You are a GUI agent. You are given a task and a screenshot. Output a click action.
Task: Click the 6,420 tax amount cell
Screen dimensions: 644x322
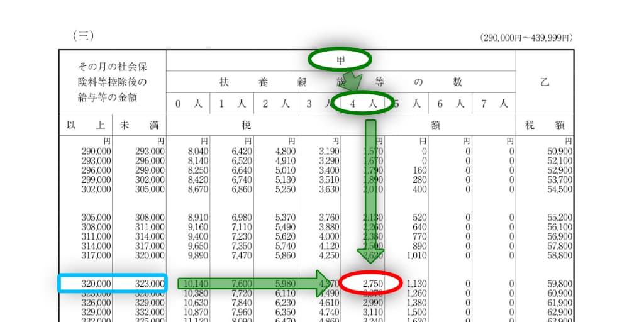pos(241,151)
